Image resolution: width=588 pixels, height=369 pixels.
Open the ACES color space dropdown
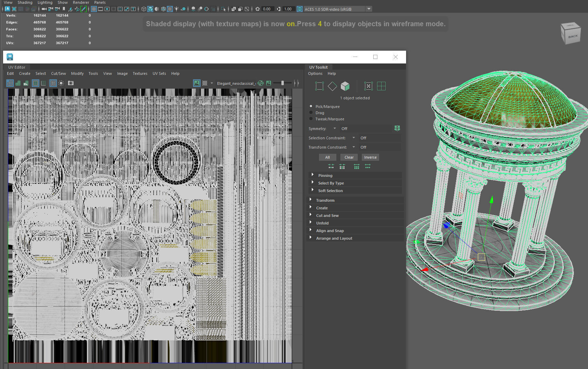[369, 9]
